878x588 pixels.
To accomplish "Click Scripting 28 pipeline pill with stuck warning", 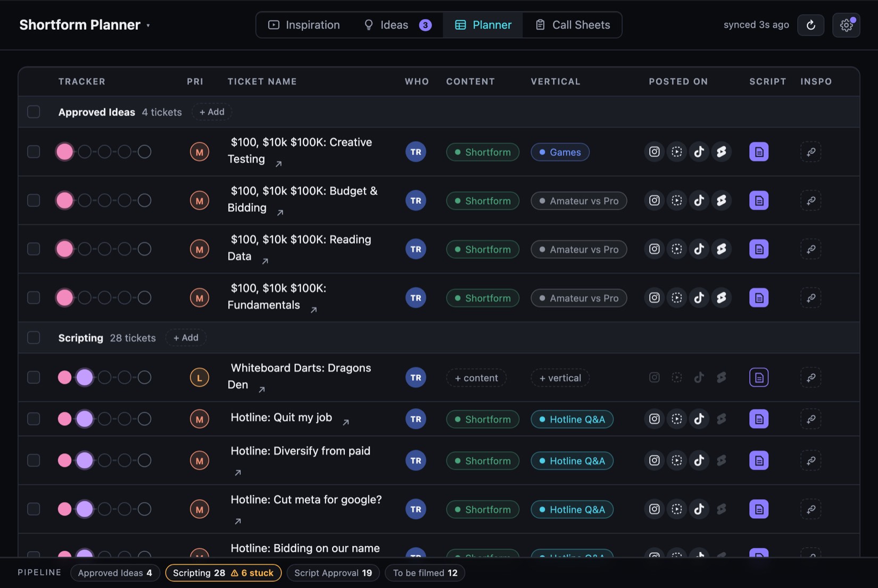I will point(223,573).
